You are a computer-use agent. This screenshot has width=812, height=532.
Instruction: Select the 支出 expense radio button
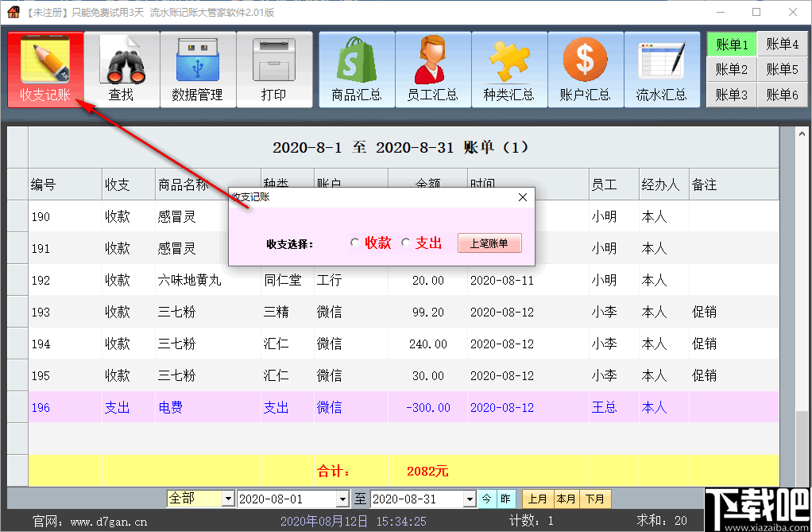[x=405, y=243]
